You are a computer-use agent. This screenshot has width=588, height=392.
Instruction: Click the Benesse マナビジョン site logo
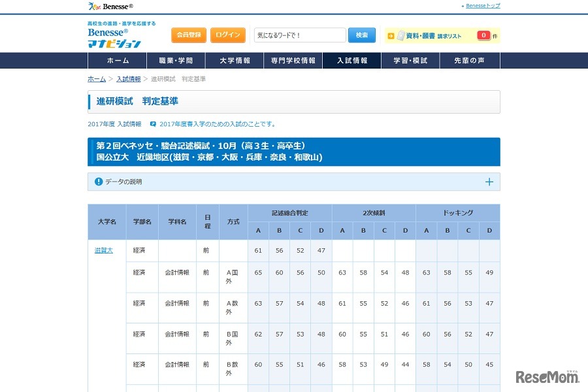[114, 37]
